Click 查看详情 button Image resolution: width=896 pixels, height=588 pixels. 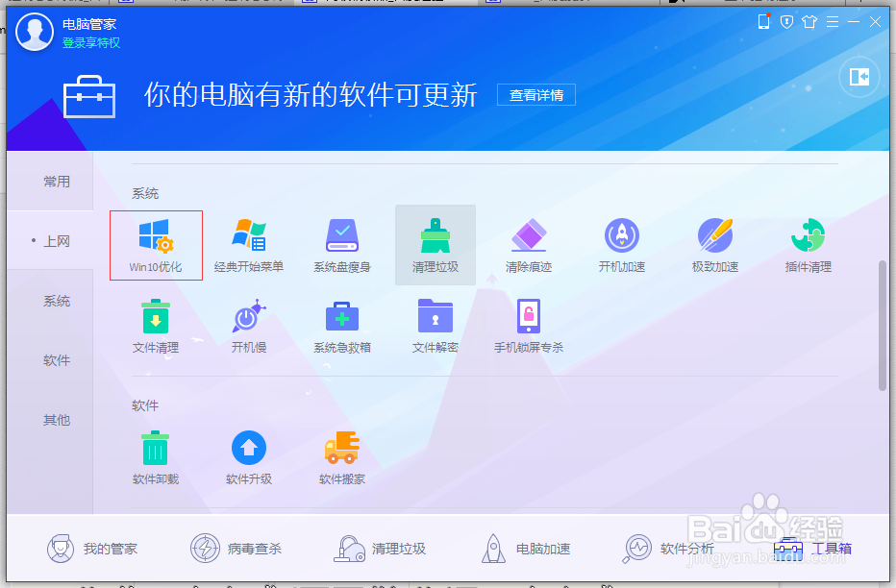(536, 95)
